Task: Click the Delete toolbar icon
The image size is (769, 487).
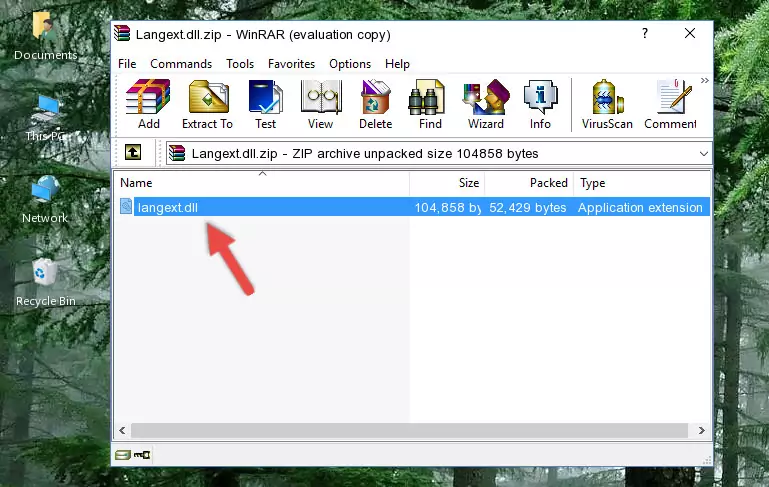Action: [x=376, y=104]
